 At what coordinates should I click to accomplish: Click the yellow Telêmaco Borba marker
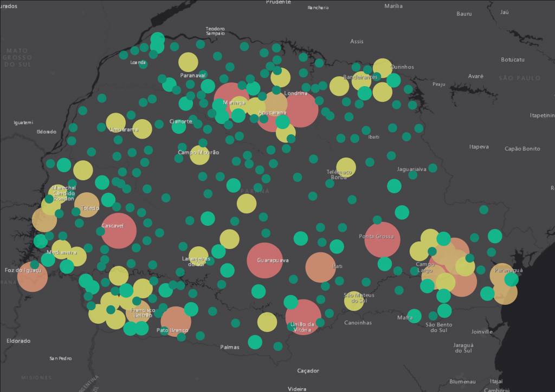click(346, 168)
